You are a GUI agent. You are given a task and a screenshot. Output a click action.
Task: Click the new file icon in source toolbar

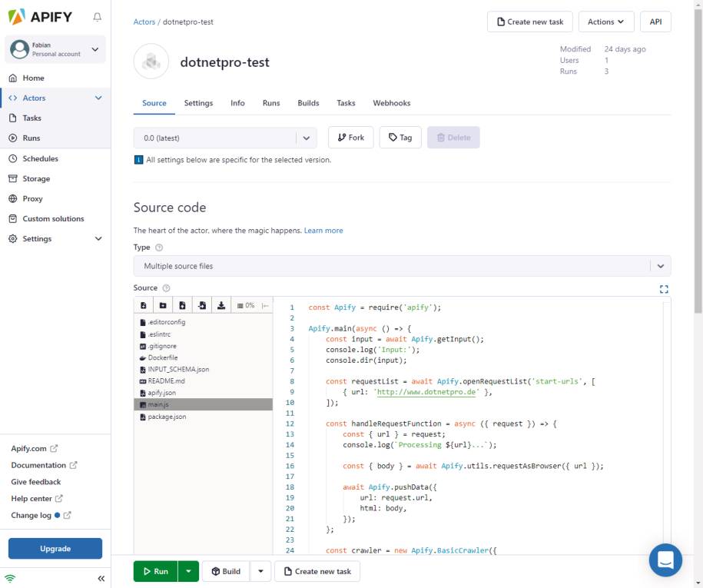(144, 305)
